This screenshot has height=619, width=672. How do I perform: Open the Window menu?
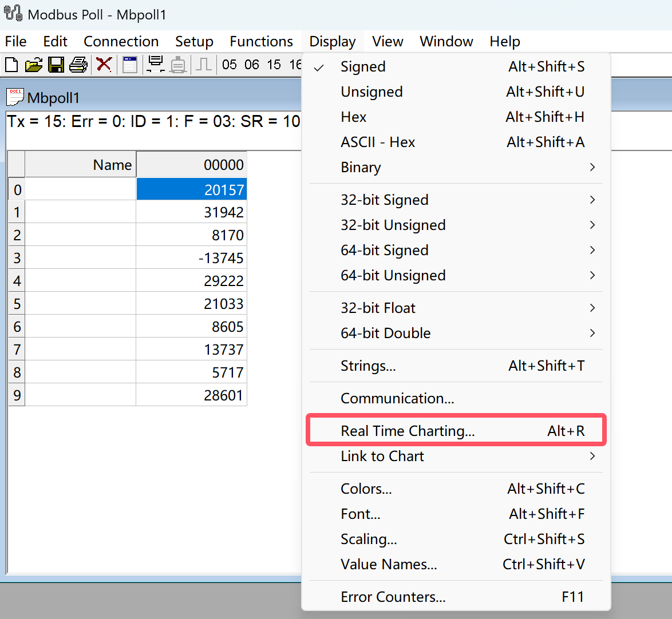coord(446,42)
